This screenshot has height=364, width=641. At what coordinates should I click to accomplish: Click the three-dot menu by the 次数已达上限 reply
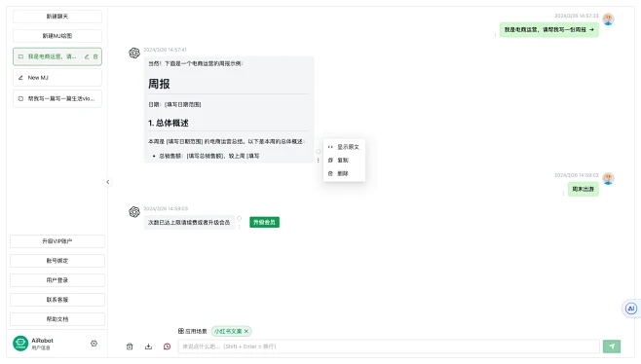pyautogui.click(x=239, y=227)
